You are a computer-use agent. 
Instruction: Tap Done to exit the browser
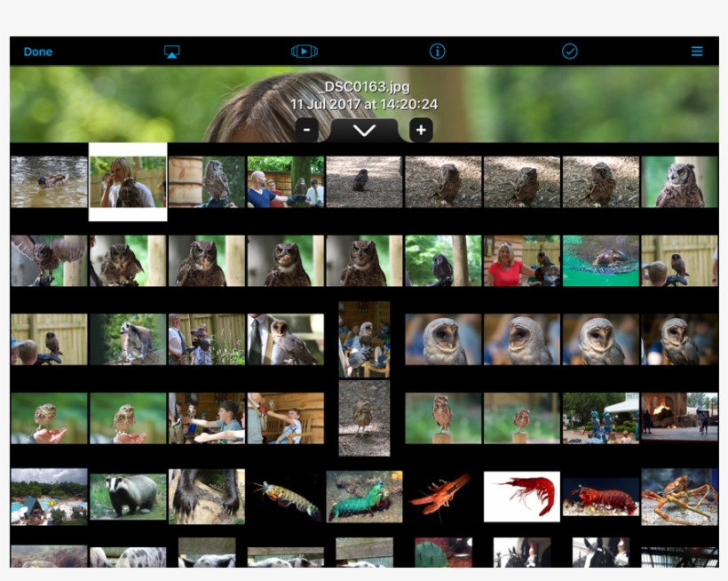click(x=38, y=52)
